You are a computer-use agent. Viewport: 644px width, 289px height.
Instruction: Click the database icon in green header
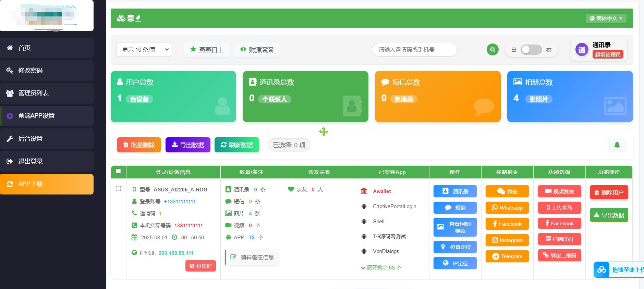(x=130, y=18)
